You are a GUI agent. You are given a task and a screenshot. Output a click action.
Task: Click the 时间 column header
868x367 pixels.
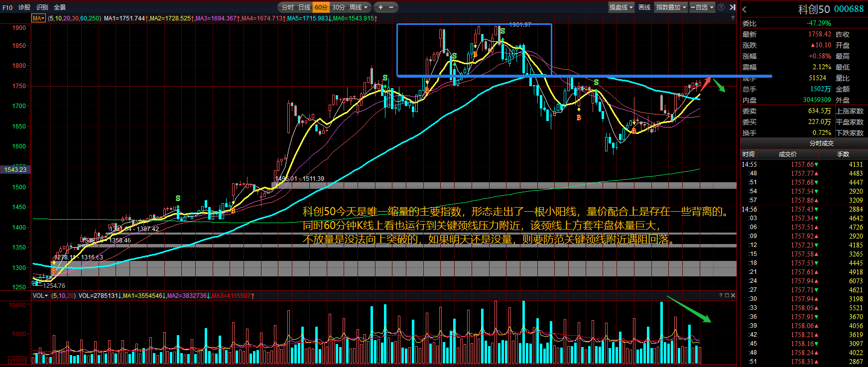pos(748,154)
